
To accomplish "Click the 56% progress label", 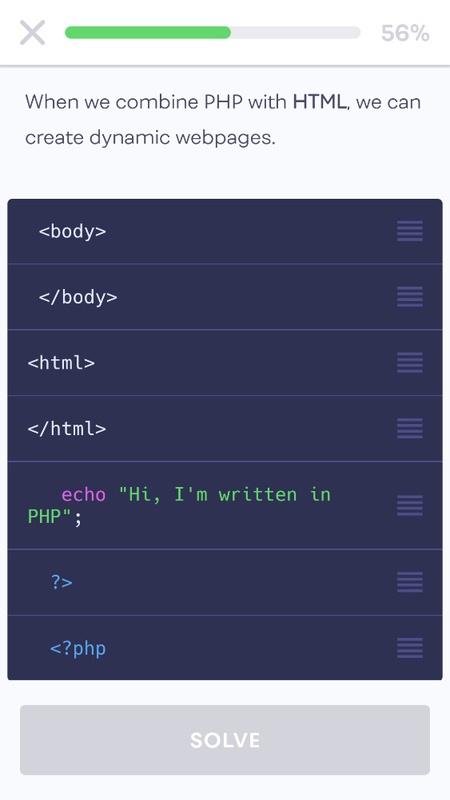I will pyautogui.click(x=405, y=33).
